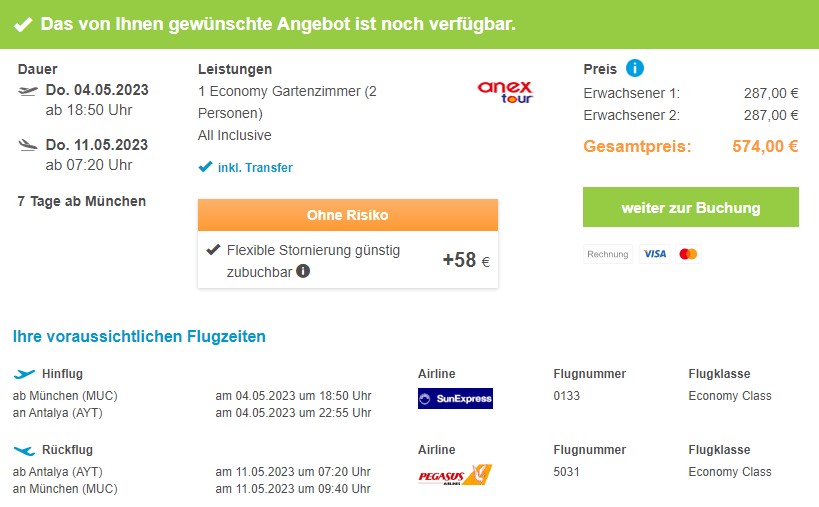The image size is (819, 507).
Task: Select the Mastercard payment icon
Action: (688, 254)
